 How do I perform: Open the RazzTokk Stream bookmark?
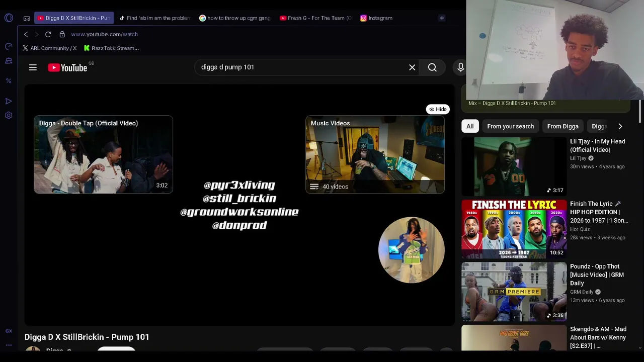click(111, 48)
